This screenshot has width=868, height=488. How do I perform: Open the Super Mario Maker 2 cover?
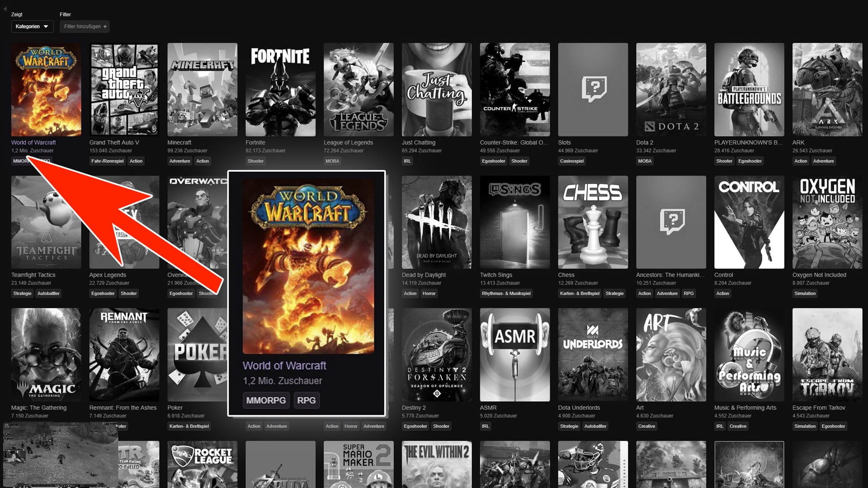point(359,465)
